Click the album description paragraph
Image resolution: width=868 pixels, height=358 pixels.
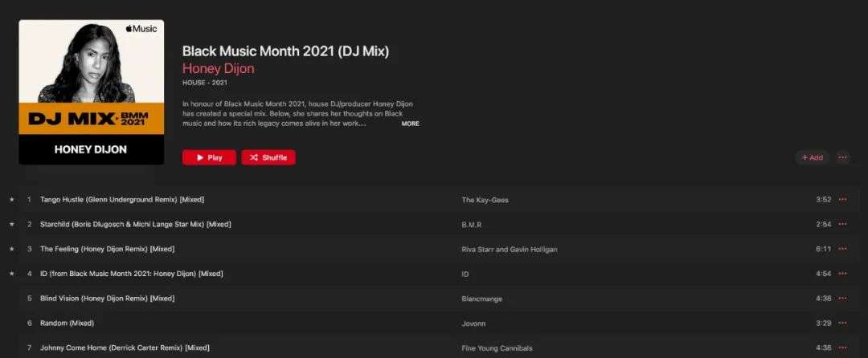click(x=298, y=114)
